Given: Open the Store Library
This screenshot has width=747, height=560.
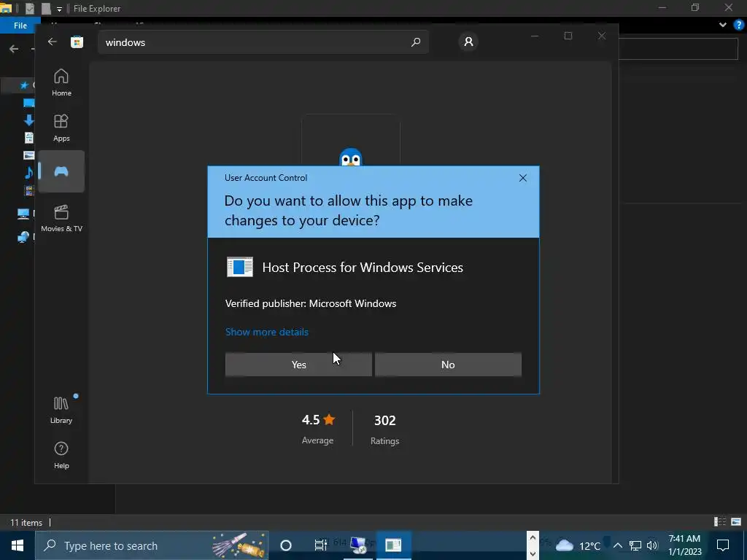Looking at the screenshot, I should 61,410.
